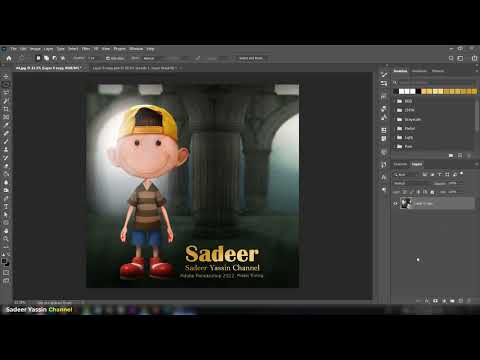Select the Eyedropper tool

6,125
